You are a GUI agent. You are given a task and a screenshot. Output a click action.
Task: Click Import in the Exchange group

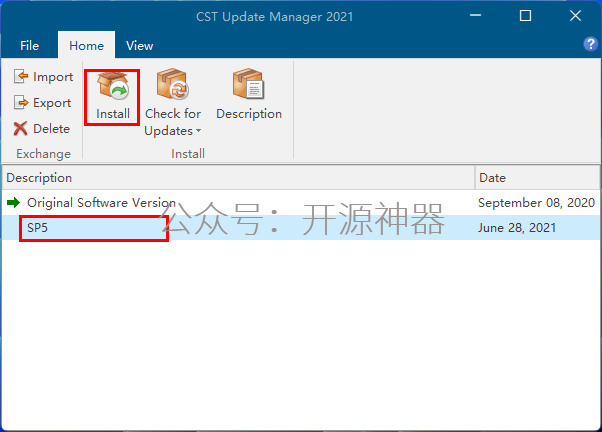[x=43, y=76]
